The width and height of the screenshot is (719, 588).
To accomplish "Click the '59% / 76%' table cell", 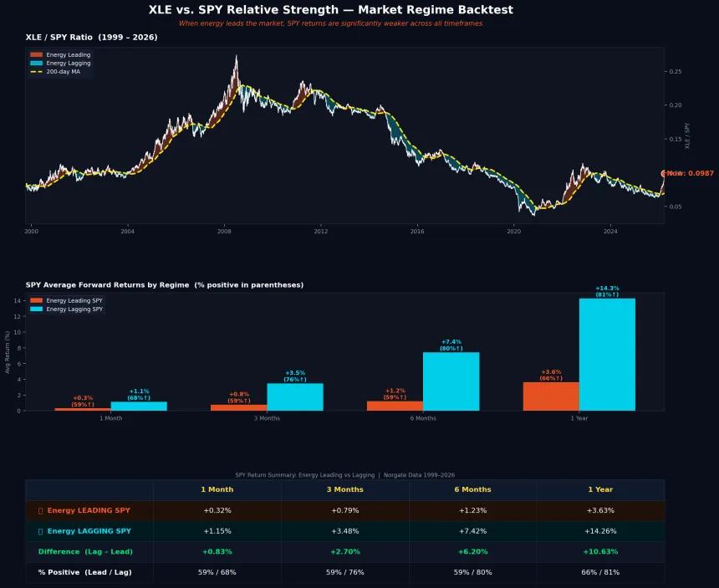I will [344, 572].
